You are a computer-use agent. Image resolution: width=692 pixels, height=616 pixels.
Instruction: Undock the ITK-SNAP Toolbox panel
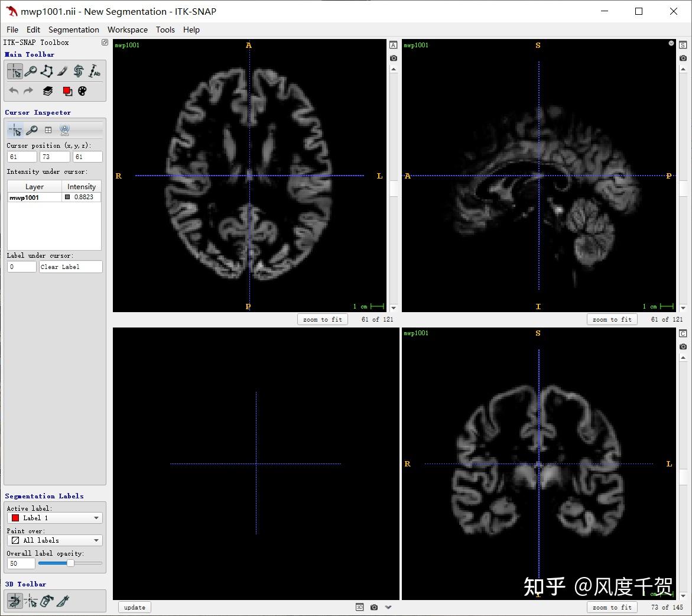coord(105,43)
